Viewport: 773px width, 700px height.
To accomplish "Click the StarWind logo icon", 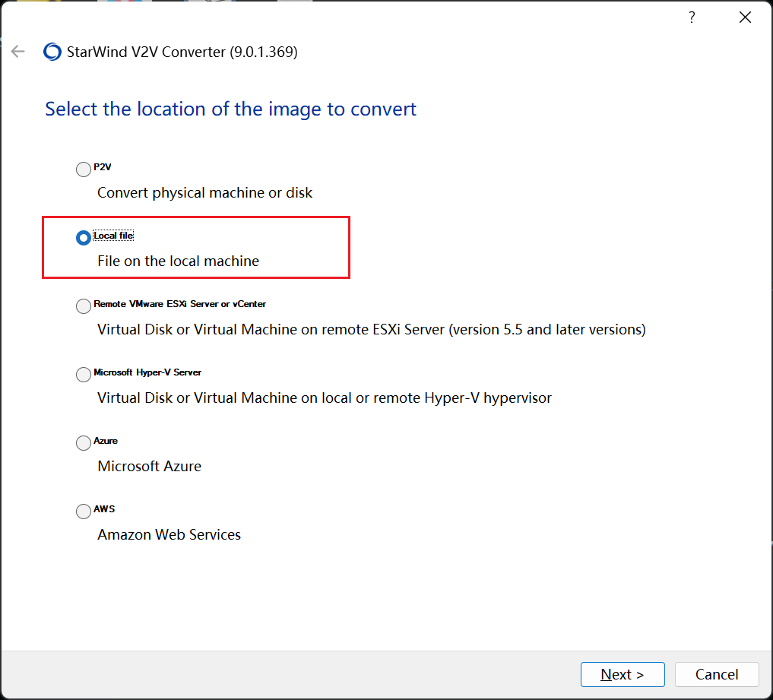I will (52, 52).
